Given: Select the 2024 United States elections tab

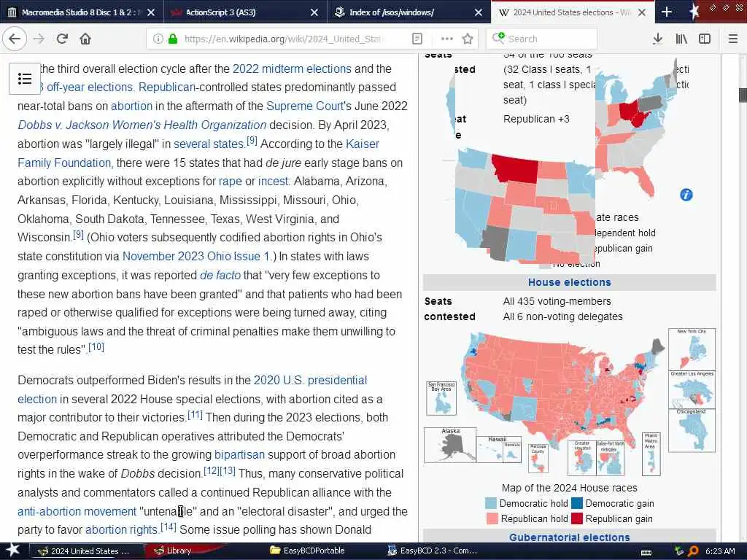Looking at the screenshot, I should click(573, 12).
